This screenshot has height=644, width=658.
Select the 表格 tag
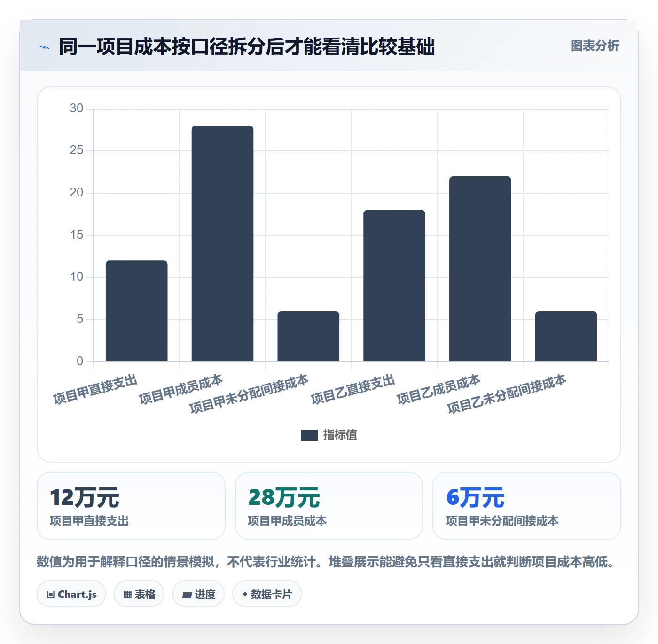tap(139, 594)
